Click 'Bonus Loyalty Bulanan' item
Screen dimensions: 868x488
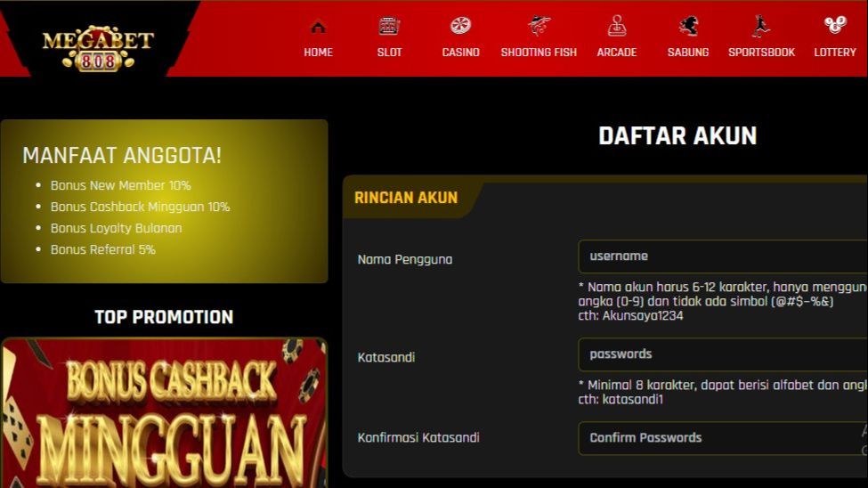point(117,228)
